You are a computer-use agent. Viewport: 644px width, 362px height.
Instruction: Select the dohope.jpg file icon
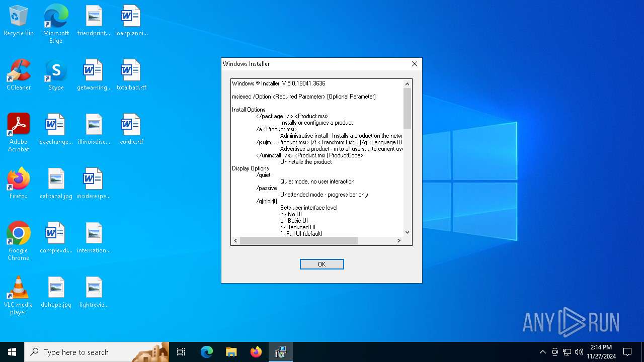point(56,293)
